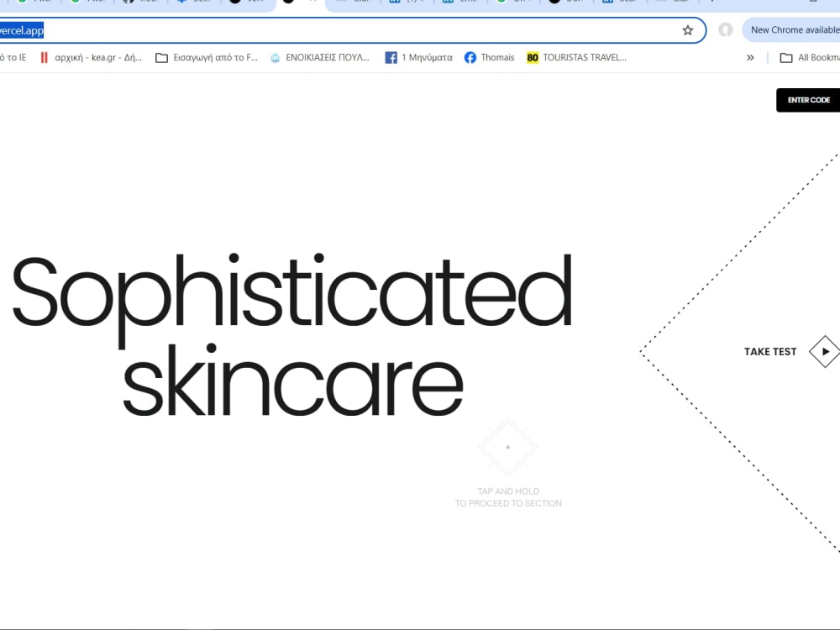Viewport: 840px width, 630px height.
Task: Click the New Chrome available update button
Action: tap(792, 30)
